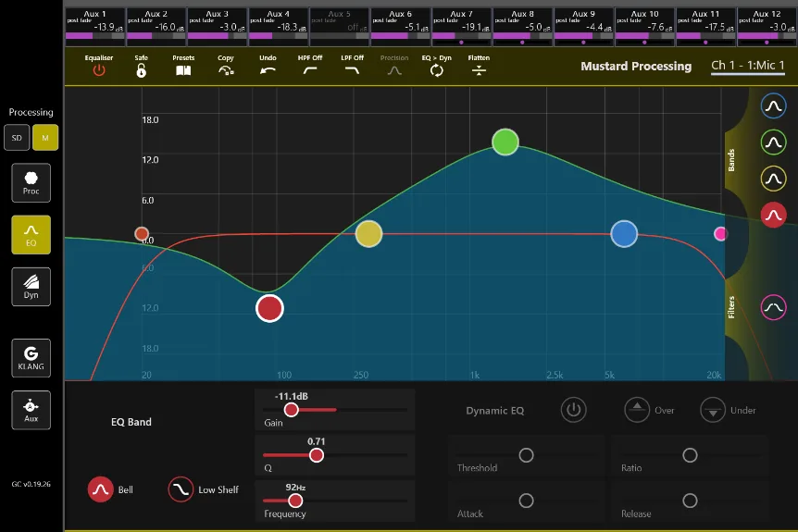
Task: Click the Ch 1 - 1:Mic 1 channel name
Action: (x=748, y=66)
